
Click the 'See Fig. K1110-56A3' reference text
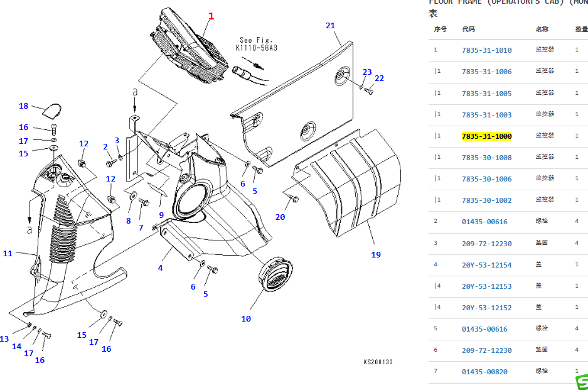click(x=256, y=44)
